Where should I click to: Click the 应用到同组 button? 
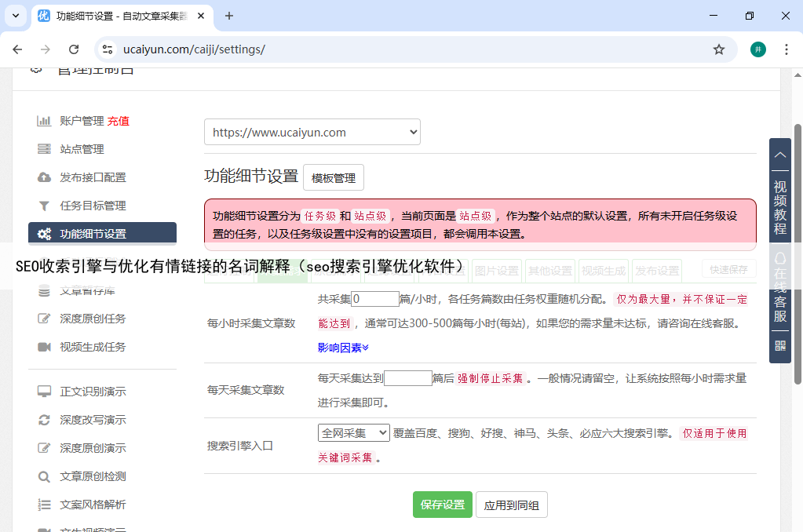(x=511, y=505)
